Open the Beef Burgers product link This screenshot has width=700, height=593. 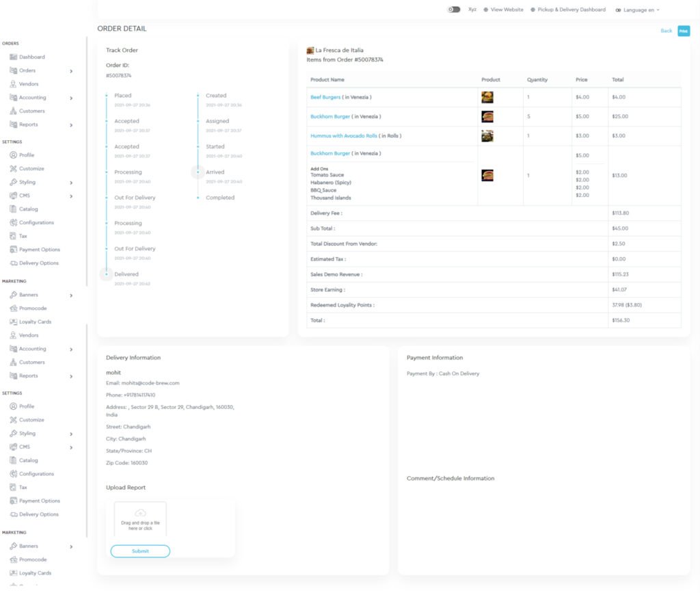coord(325,97)
